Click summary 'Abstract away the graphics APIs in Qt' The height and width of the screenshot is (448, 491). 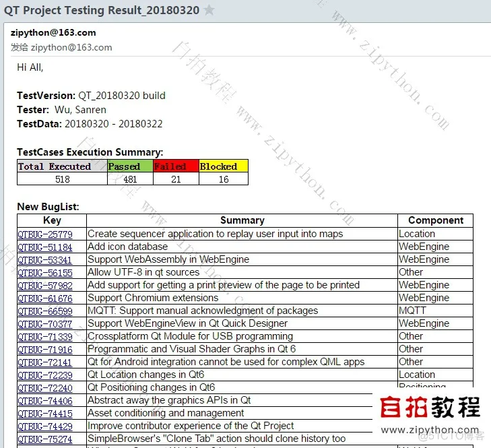click(169, 400)
